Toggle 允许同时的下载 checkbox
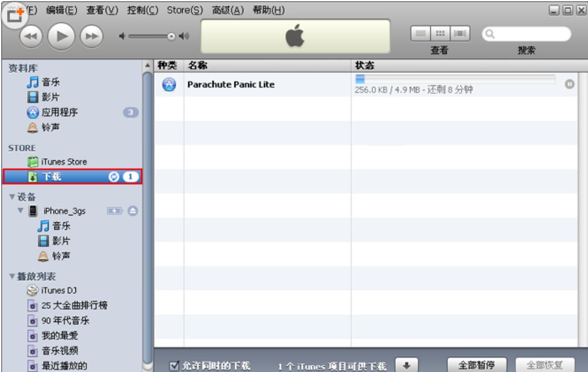 [x=174, y=365]
